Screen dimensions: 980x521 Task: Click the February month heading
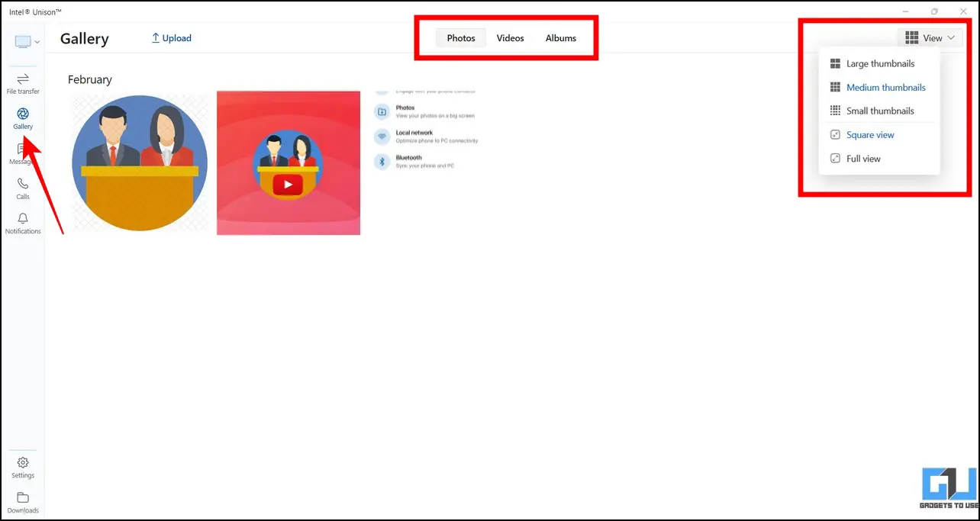click(90, 79)
